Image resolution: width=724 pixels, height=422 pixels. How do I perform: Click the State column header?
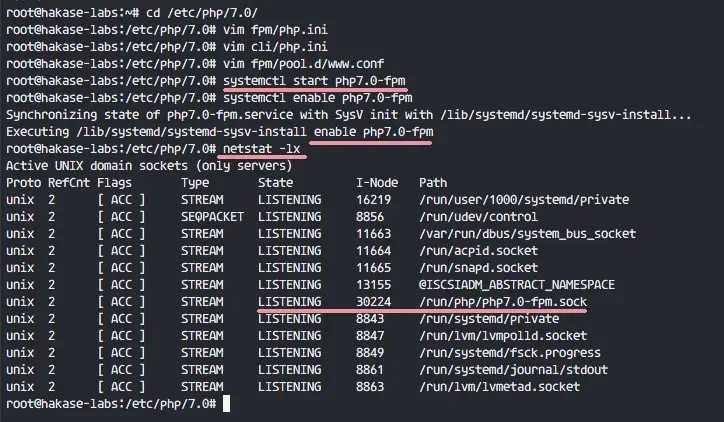pos(275,183)
